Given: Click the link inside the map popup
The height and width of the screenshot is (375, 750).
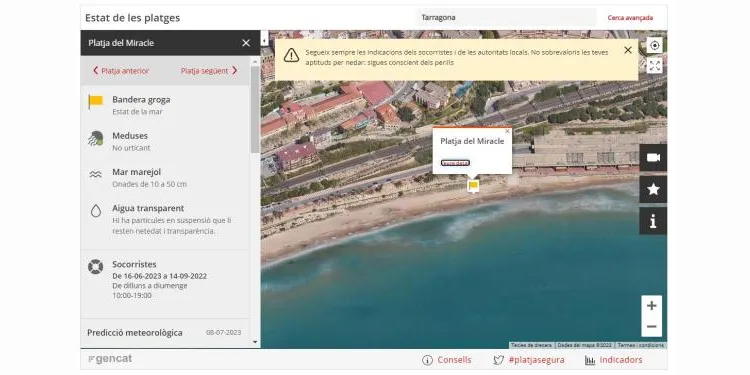Looking at the screenshot, I should 455,163.
